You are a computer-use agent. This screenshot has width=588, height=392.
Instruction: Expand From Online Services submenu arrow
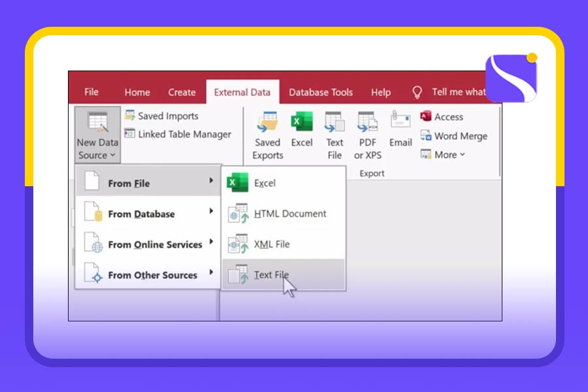212,242
